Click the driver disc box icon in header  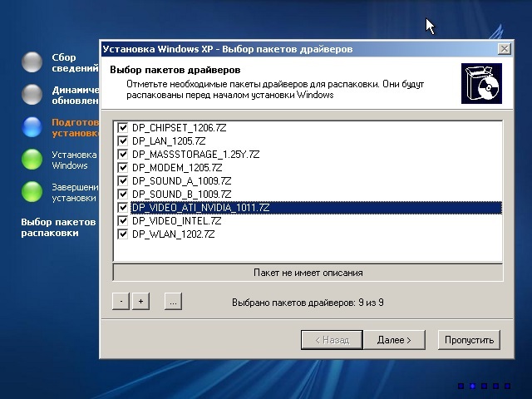(x=481, y=83)
